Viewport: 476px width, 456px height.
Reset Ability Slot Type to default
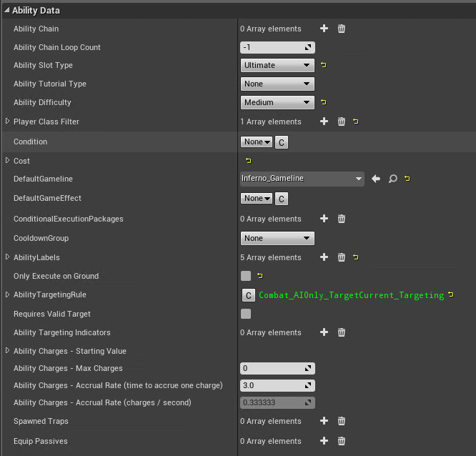pos(323,65)
